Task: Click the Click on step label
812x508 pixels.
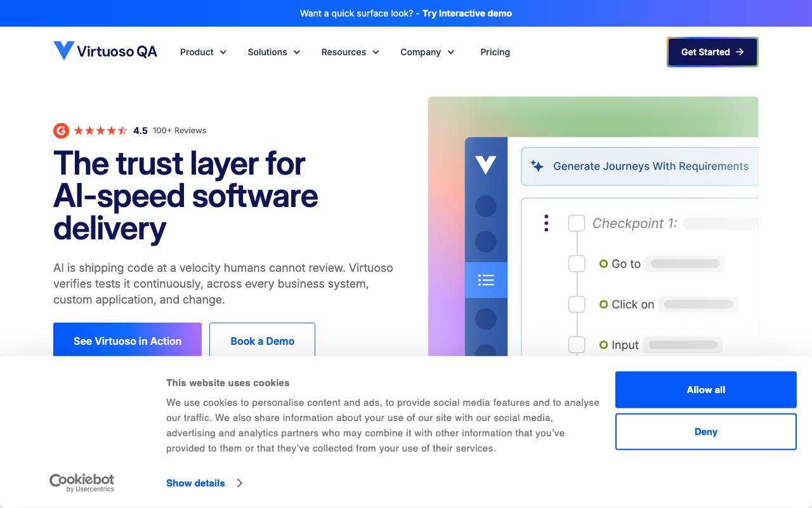Action: [632, 304]
